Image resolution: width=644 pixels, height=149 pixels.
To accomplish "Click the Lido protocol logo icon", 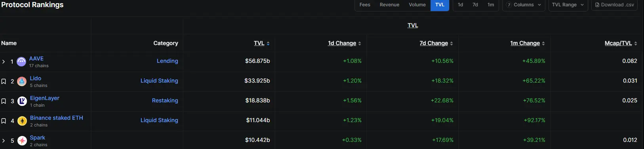I will pyautogui.click(x=22, y=81).
